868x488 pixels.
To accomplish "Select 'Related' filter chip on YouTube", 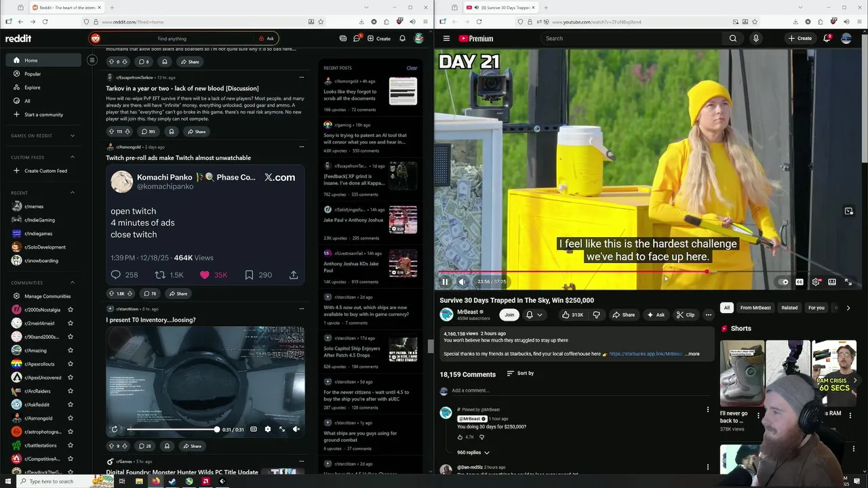I will point(789,308).
